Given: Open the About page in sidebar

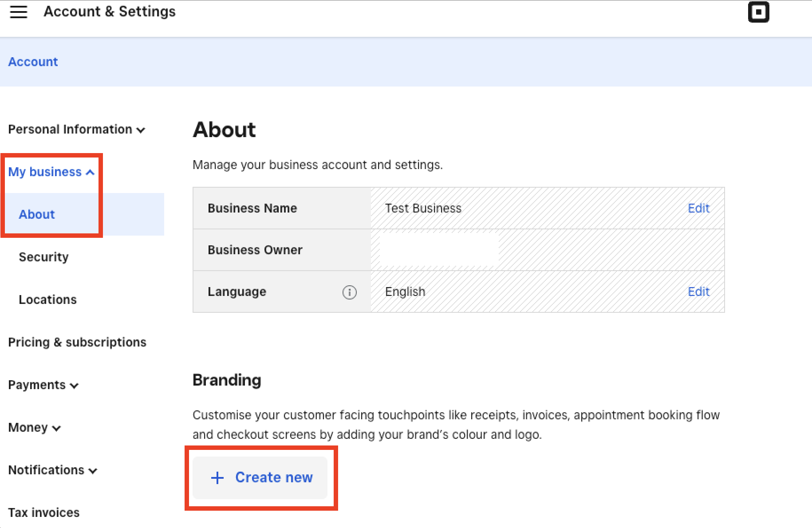Looking at the screenshot, I should (x=37, y=214).
